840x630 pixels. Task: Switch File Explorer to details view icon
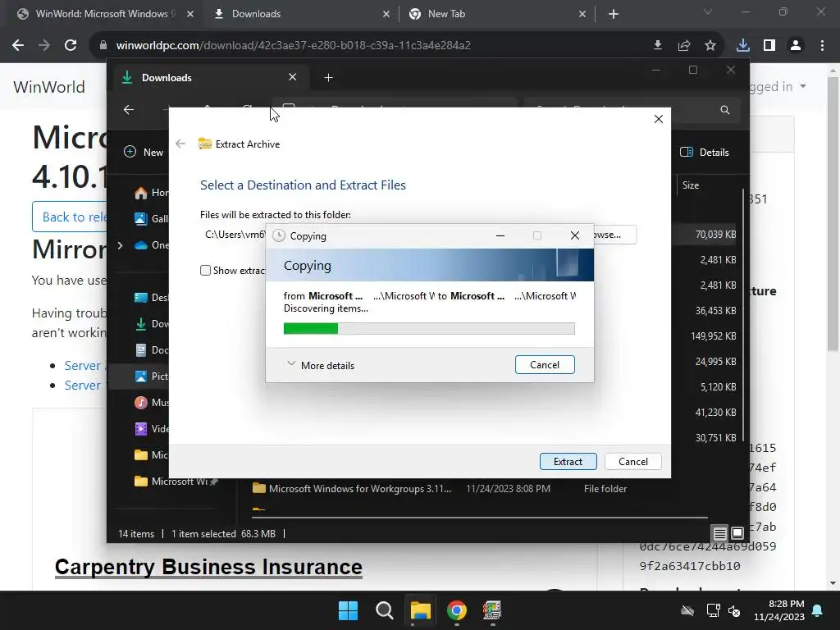click(720, 533)
